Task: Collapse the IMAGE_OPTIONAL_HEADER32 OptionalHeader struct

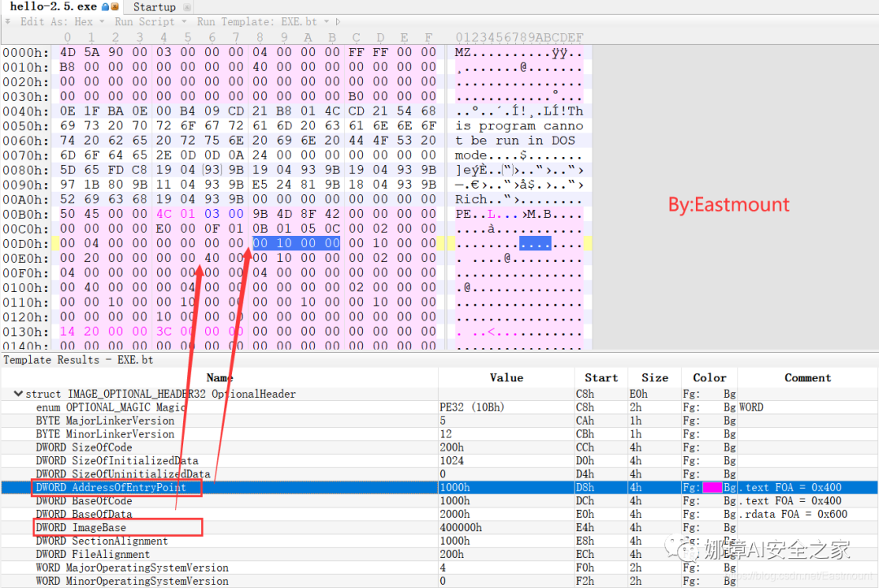Action: pos(18,394)
